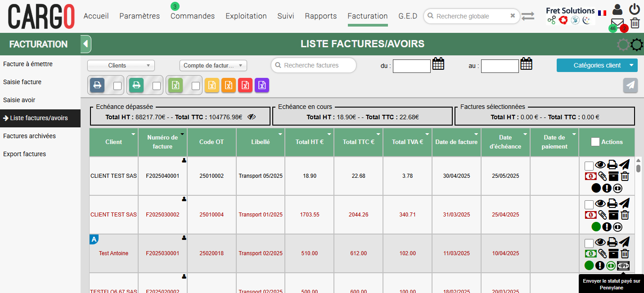Click the header trash bin icon
This screenshot has width=644, height=293.
tap(635, 23)
